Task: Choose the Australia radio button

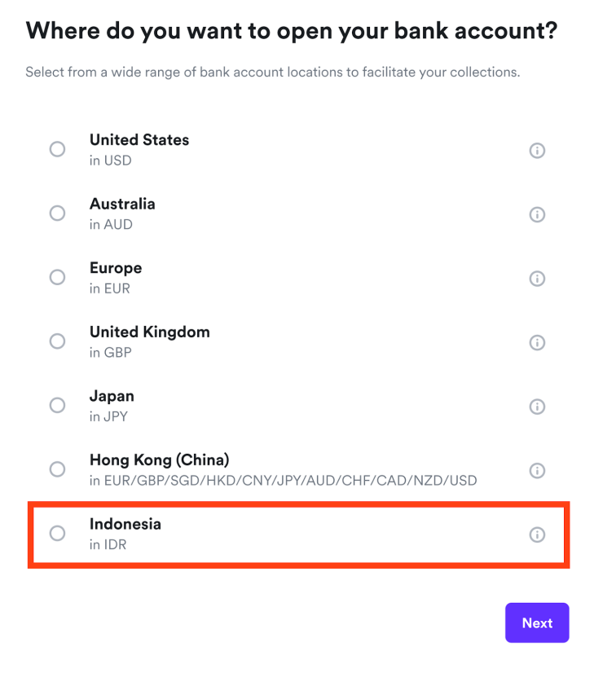Action: click(57, 213)
